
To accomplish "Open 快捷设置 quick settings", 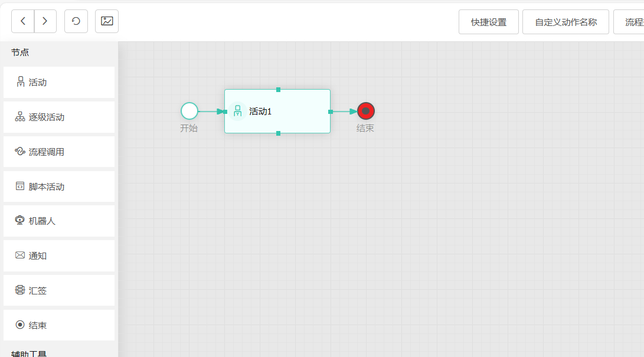I will click(x=489, y=22).
